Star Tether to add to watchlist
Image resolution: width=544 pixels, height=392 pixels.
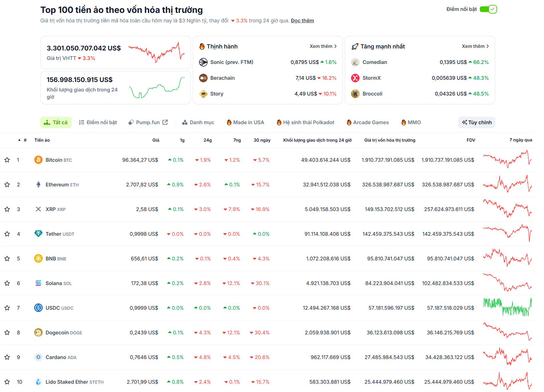tap(7, 234)
